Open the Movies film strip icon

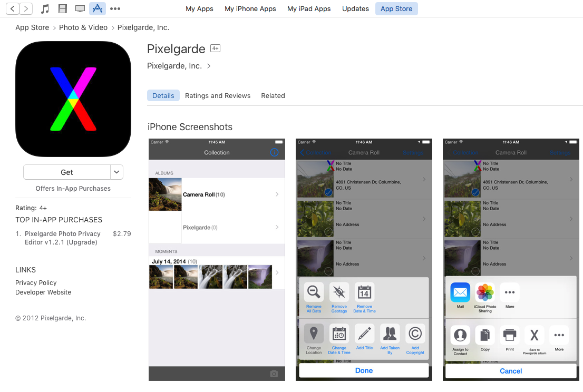tap(62, 8)
